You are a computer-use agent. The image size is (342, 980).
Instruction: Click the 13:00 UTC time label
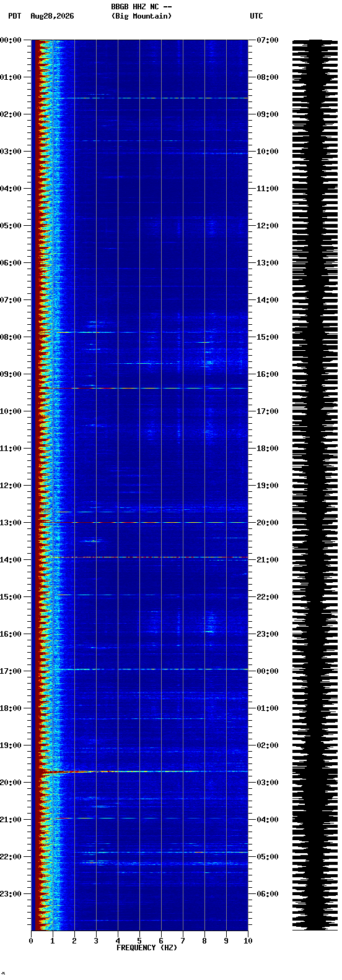[267, 263]
